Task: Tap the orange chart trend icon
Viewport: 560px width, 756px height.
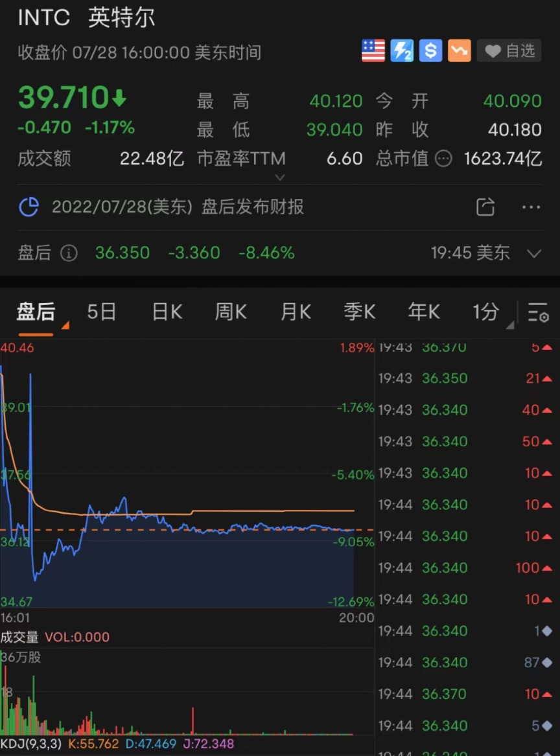Action: 459,51
